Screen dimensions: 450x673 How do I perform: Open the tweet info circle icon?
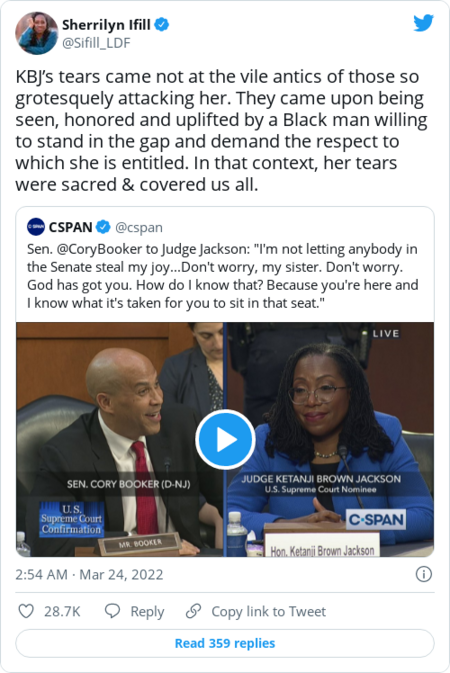pyautogui.click(x=424, y=574)
